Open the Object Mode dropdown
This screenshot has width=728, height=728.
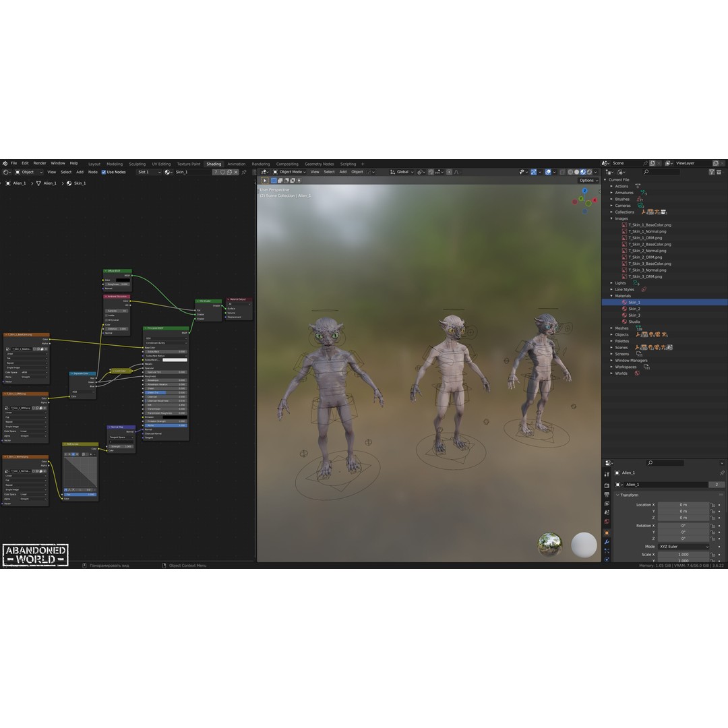(289, 172)
